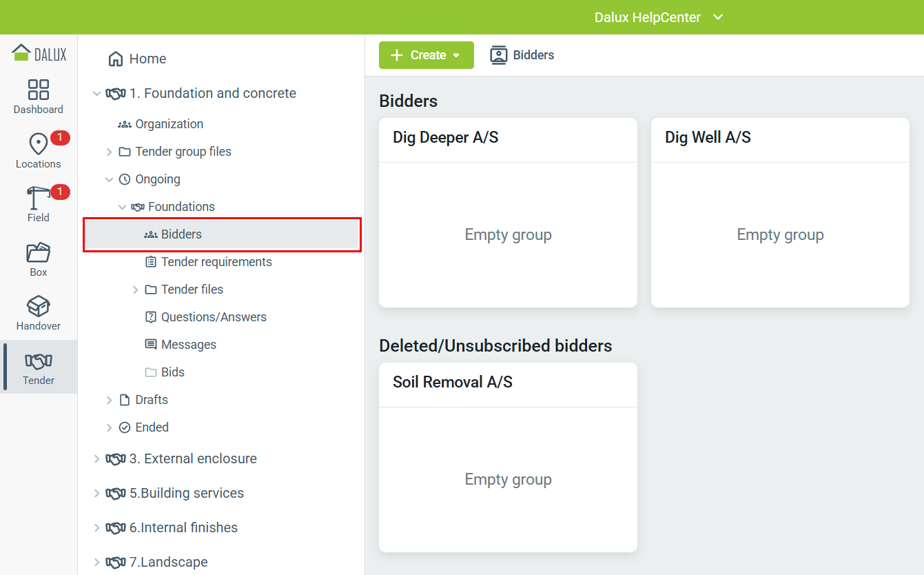
Task: Open the Dalux HelpCenter project dropdown
Action: pyautogui.click(x=659, y=17)
